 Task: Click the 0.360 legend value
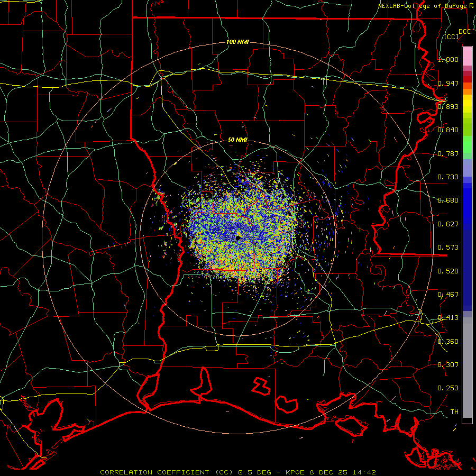point(448,342)
